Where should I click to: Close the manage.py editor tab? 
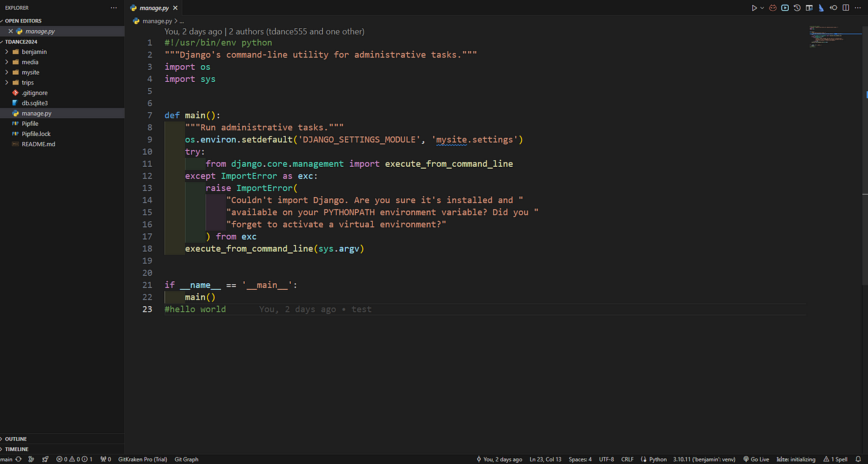click(174, 8)
